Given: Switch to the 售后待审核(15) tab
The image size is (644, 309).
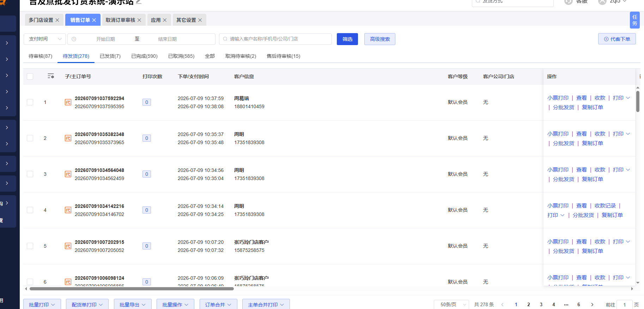Looking at the screenshot, I should coord(284,56).
